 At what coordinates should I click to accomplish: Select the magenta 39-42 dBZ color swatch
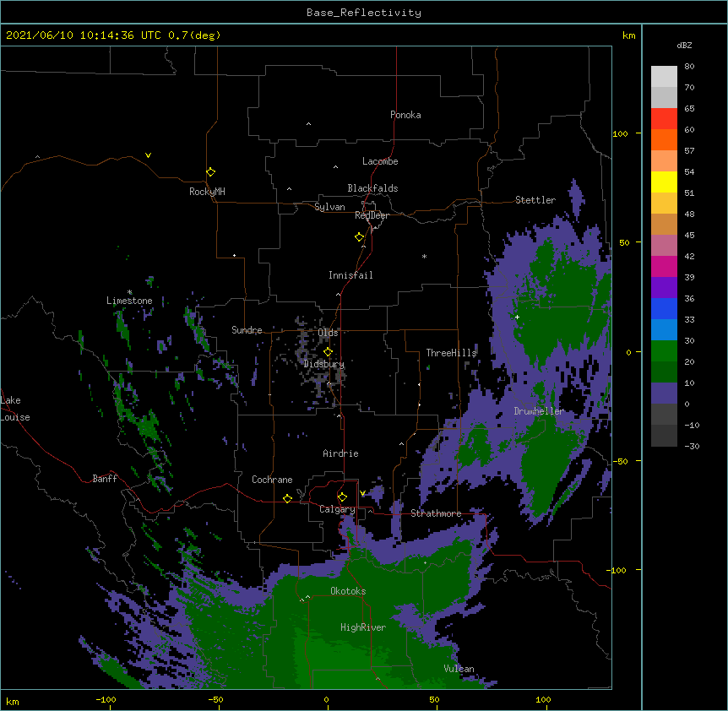tap(664, 266)
